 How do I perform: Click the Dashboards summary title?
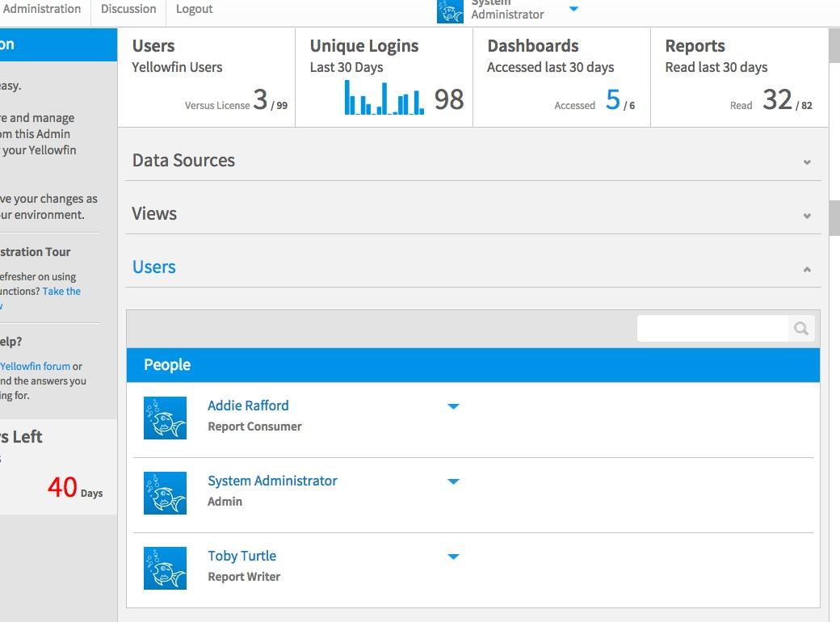(533, 46)
